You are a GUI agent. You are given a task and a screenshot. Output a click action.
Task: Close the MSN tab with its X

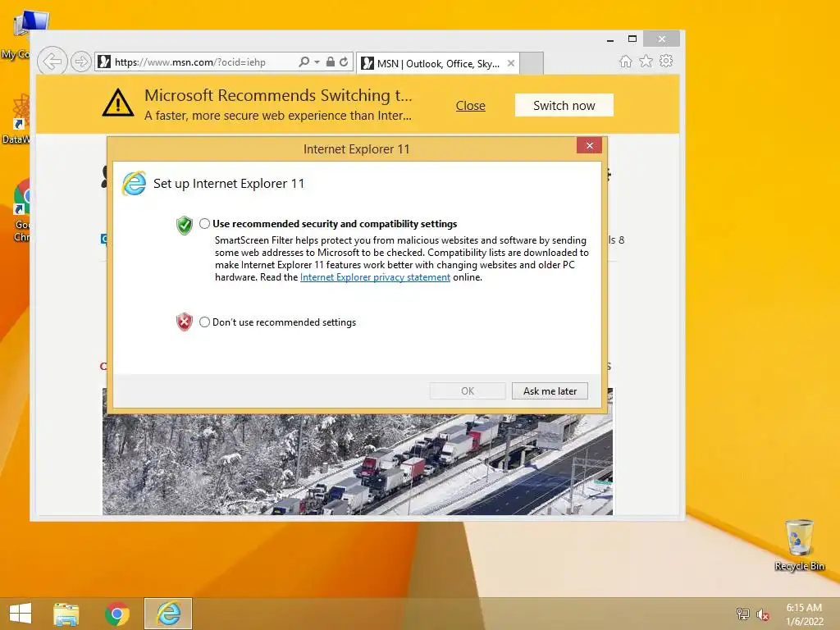pyautogui.click(x=511, y=63)
